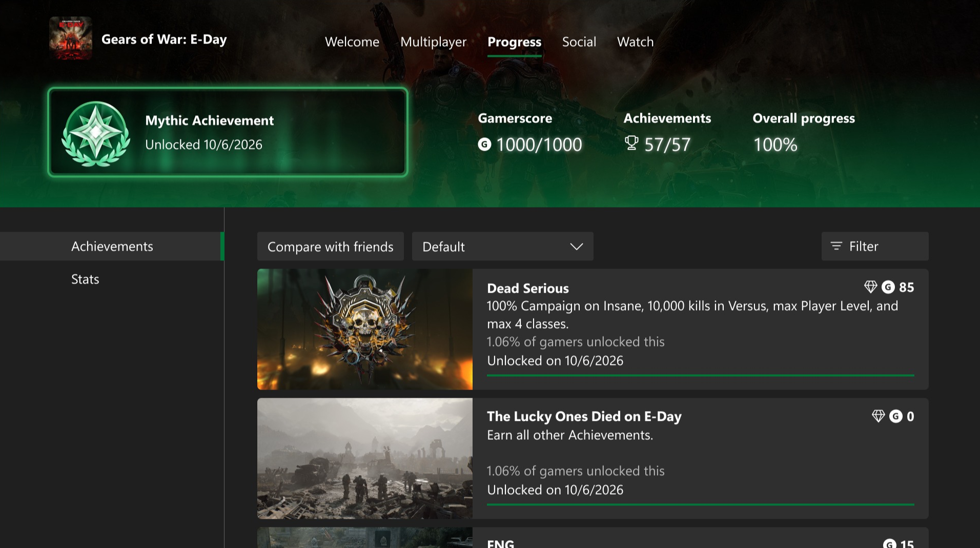Open the Default sort dropdown
This screenshot has height=548, width=980.
pyautogui.click(x=502, y=247)
